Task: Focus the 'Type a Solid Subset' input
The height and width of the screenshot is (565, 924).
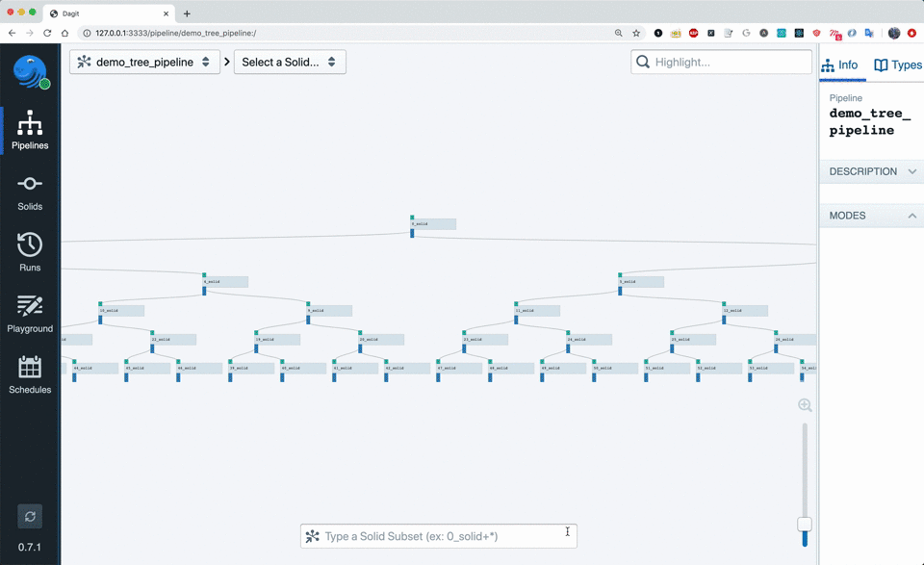Action: point(439,536)
